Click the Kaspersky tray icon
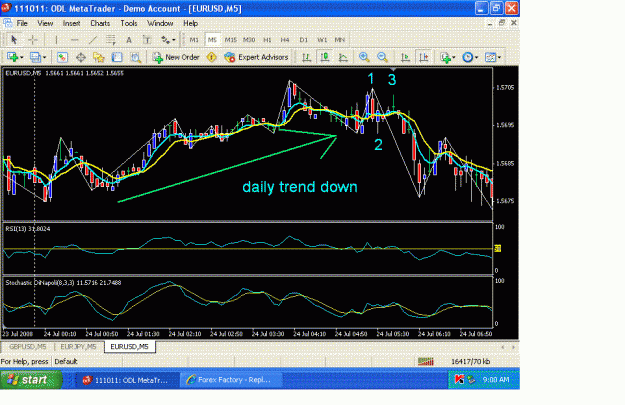Viewport: 625px width, 405px height. [459, 379]
